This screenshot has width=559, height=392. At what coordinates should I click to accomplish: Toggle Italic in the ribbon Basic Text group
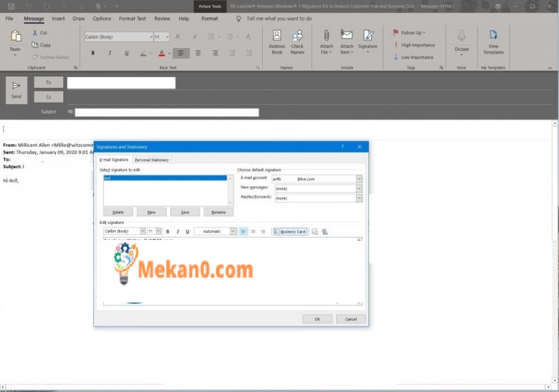click(110, 53)
